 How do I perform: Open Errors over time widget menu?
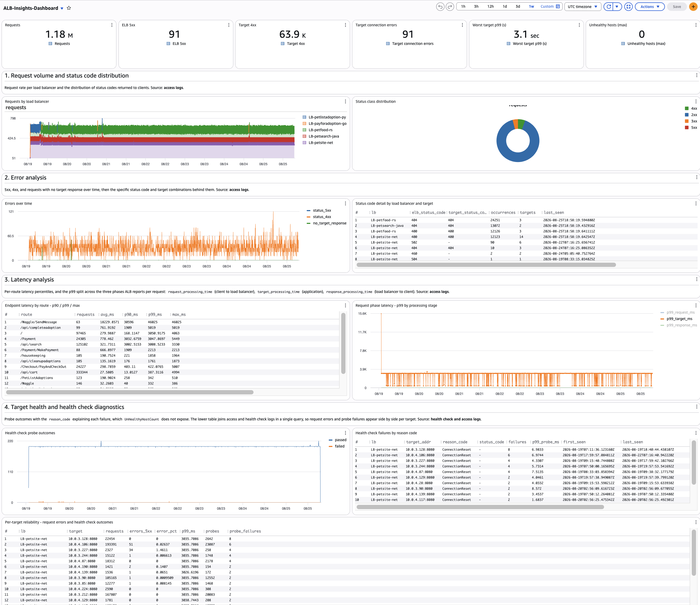pos(345,203)
